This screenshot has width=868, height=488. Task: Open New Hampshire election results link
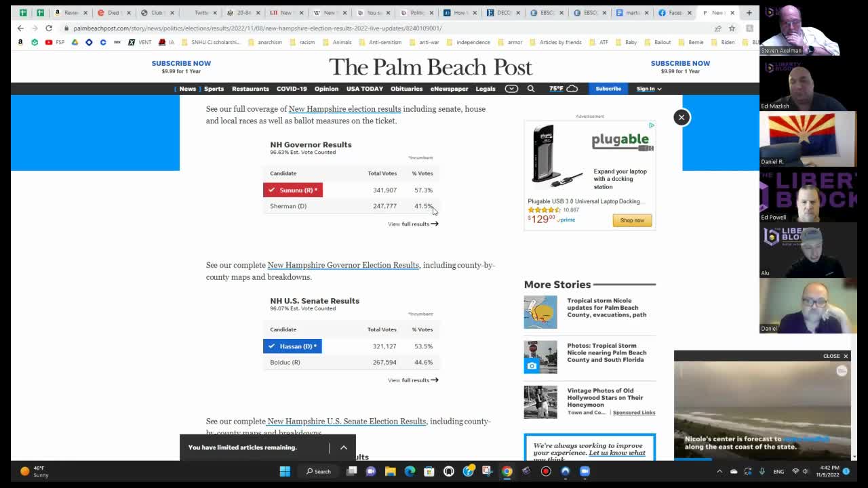pos(344,109)
